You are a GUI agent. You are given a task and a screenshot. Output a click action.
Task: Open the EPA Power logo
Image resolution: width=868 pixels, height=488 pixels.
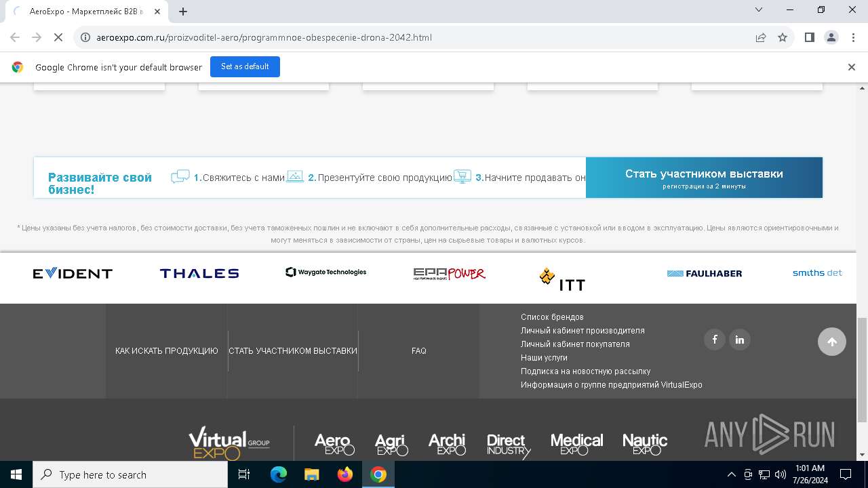tap(450, 273)
